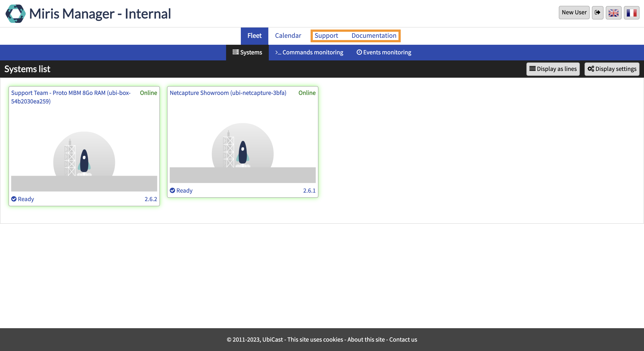
Task: Select the Fleet tab
Action: [x=254, y=36]
